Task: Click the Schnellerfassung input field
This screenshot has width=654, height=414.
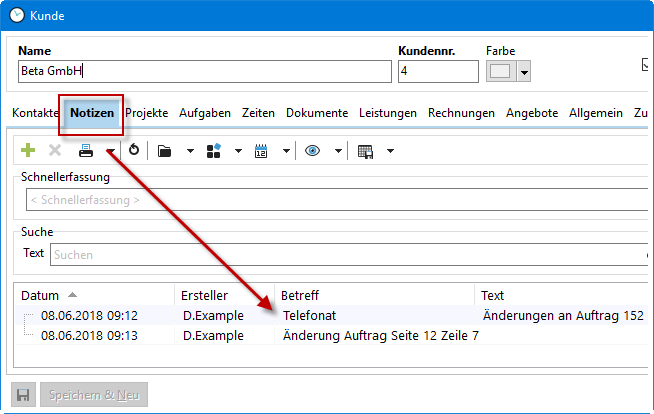Action: 335,199
